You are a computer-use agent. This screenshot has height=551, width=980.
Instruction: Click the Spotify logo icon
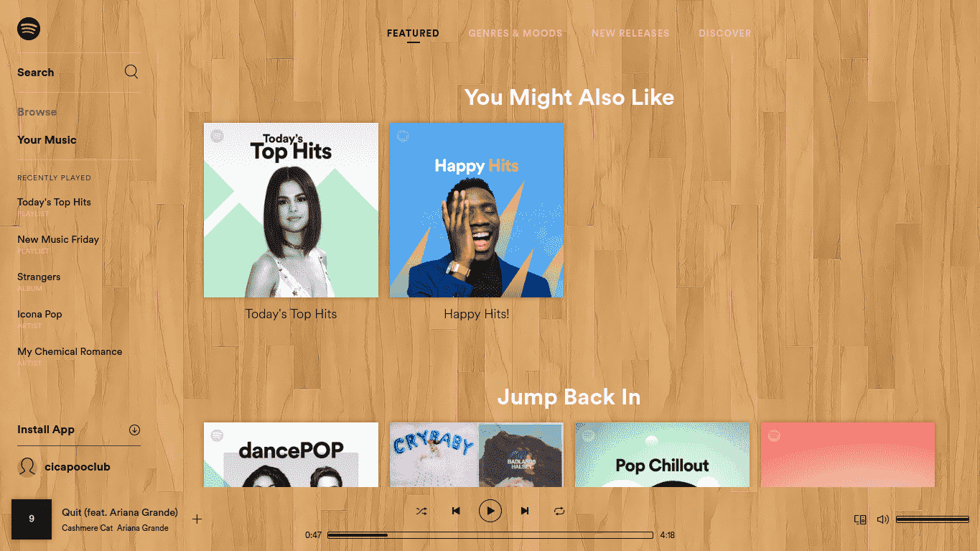pos(29,29)
